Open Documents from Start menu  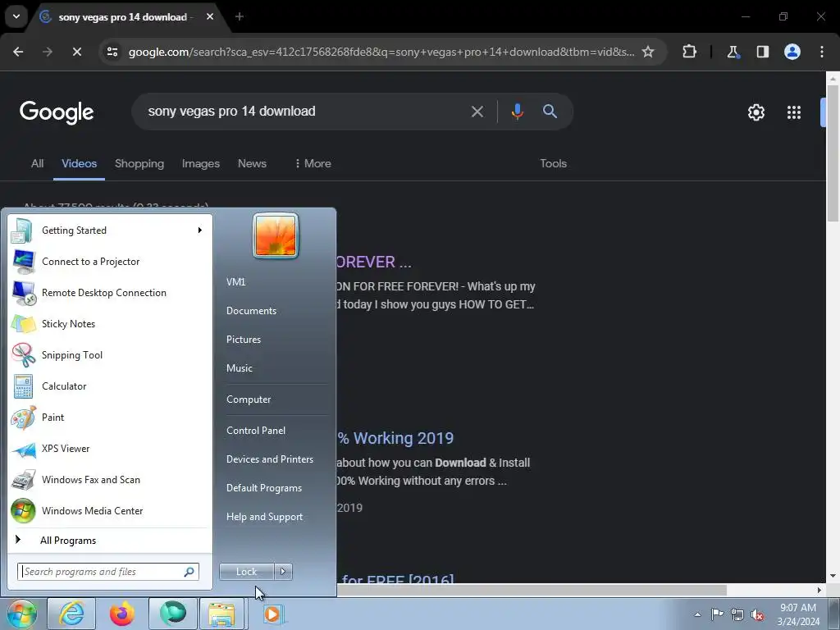click(251, 311)
